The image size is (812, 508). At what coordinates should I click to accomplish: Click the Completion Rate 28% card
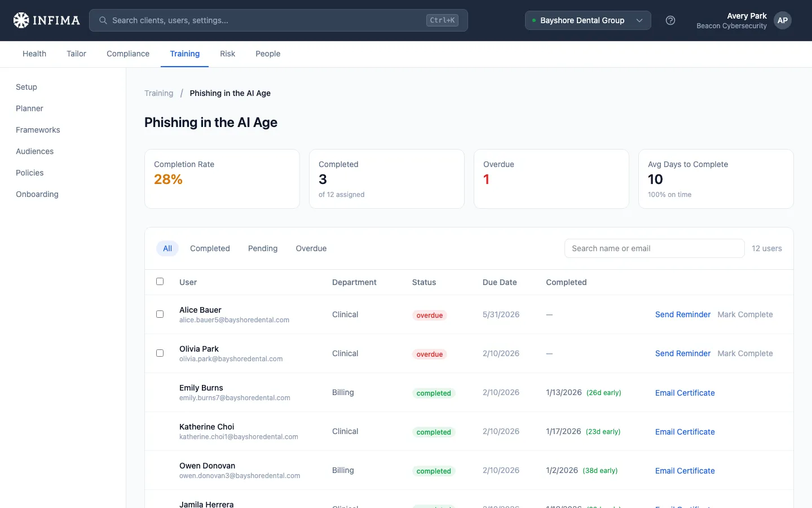click(222, 179)
